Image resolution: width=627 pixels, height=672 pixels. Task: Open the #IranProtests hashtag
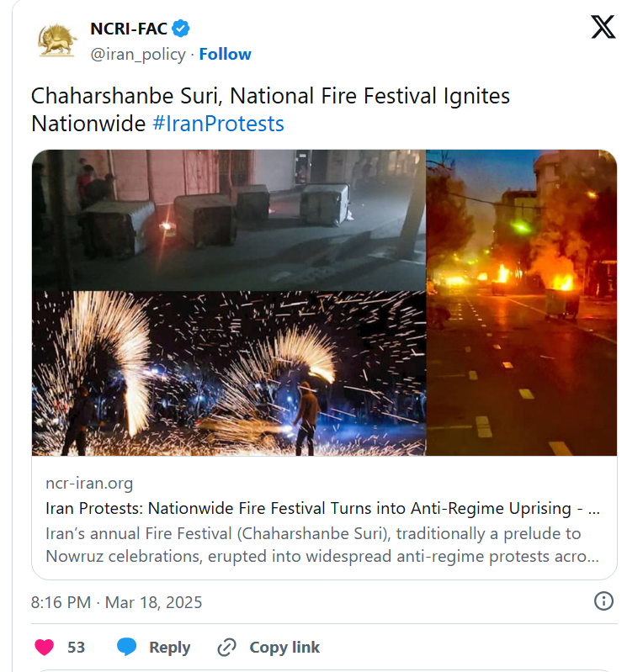(x=218, y=124)
